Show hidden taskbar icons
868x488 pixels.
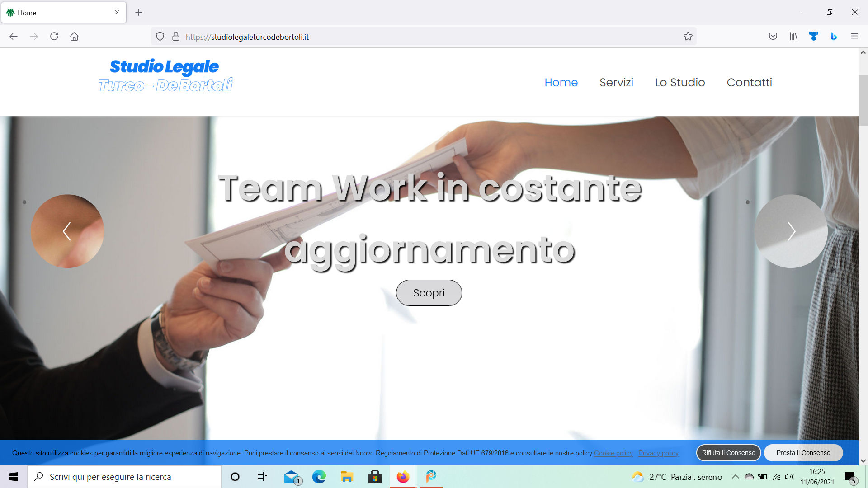(x=735, y=477)
